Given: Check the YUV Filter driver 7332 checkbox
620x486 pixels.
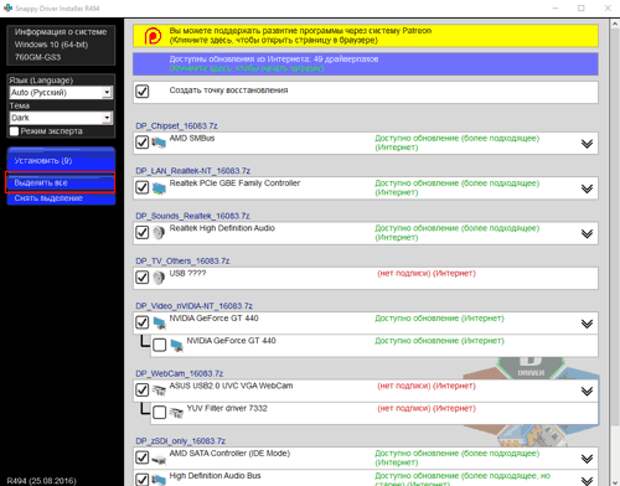Looking at the screenshot, I should click(x=159, y=412).
